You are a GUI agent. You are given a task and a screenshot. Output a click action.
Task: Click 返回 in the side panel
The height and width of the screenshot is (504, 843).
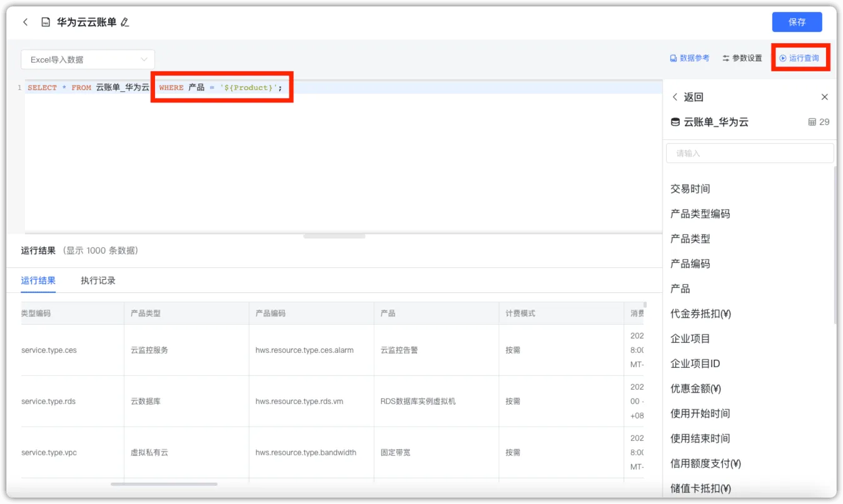pyautogui.click(x=694, y=97)
